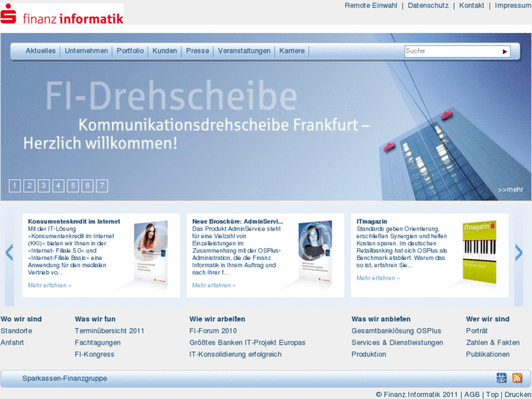Viewport: 532px width, 399px height.
Task: Show banner slide 4
Action: 59,186
